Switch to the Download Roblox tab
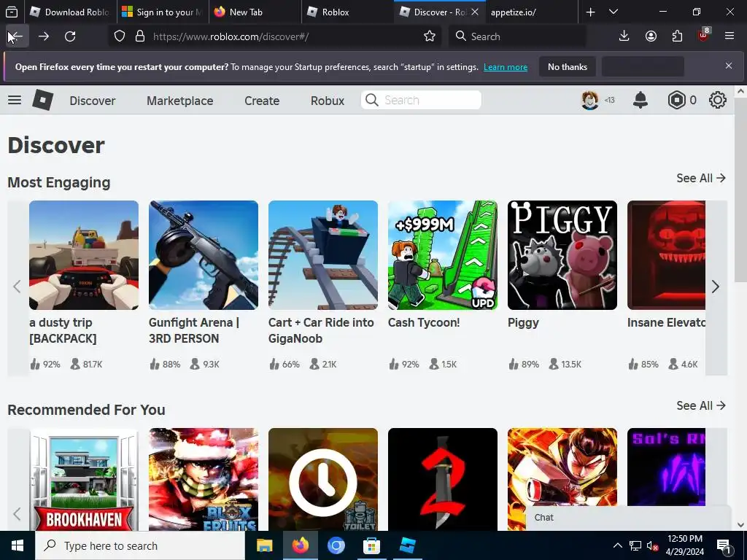This screenshot has width=747, height=560. tap(69, 12)
